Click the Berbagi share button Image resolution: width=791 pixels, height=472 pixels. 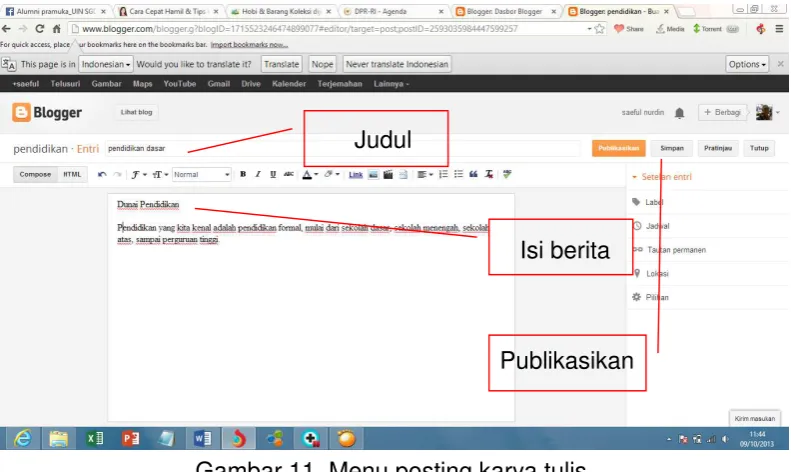[722, 112]
